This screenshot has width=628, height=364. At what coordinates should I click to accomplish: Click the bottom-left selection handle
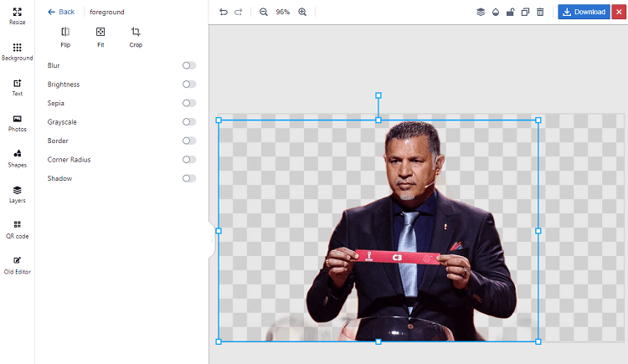coord(219,341)
